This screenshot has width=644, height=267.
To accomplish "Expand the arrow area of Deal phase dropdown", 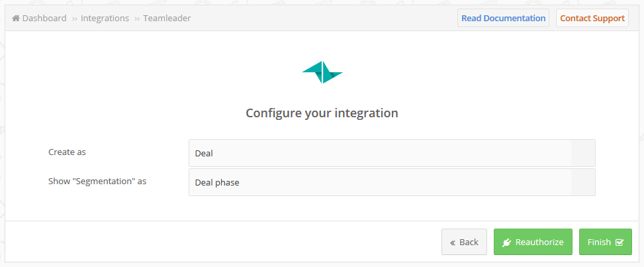I will coord(583,182).
